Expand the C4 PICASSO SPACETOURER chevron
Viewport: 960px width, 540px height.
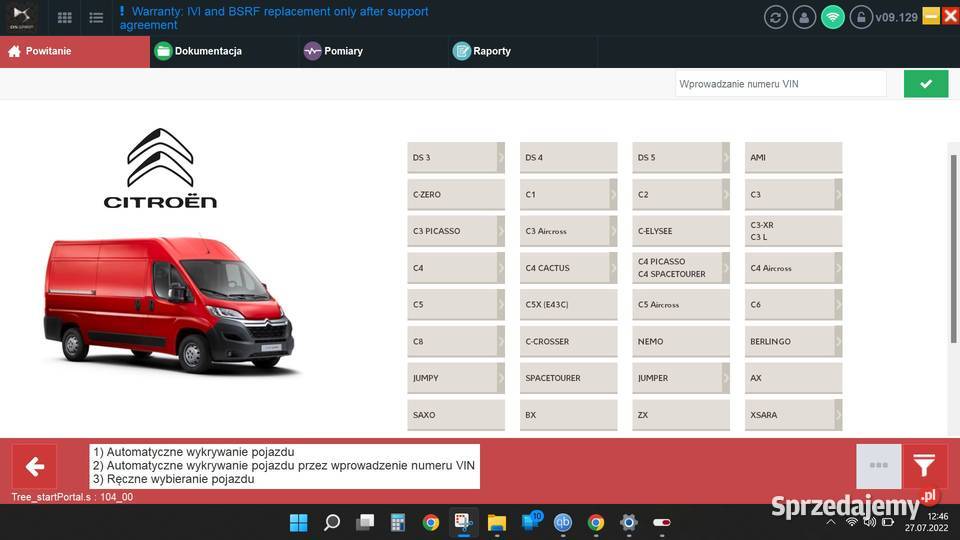726,268
